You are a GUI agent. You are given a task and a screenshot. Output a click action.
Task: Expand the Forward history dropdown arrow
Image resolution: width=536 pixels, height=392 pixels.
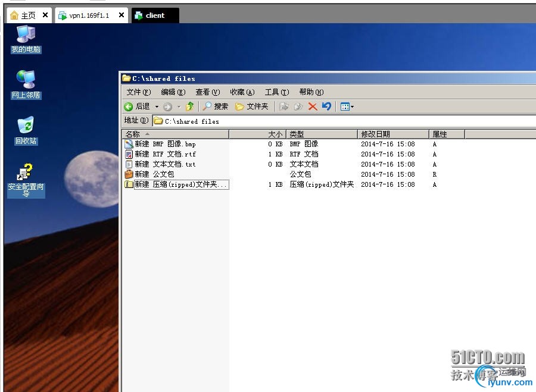179,107
